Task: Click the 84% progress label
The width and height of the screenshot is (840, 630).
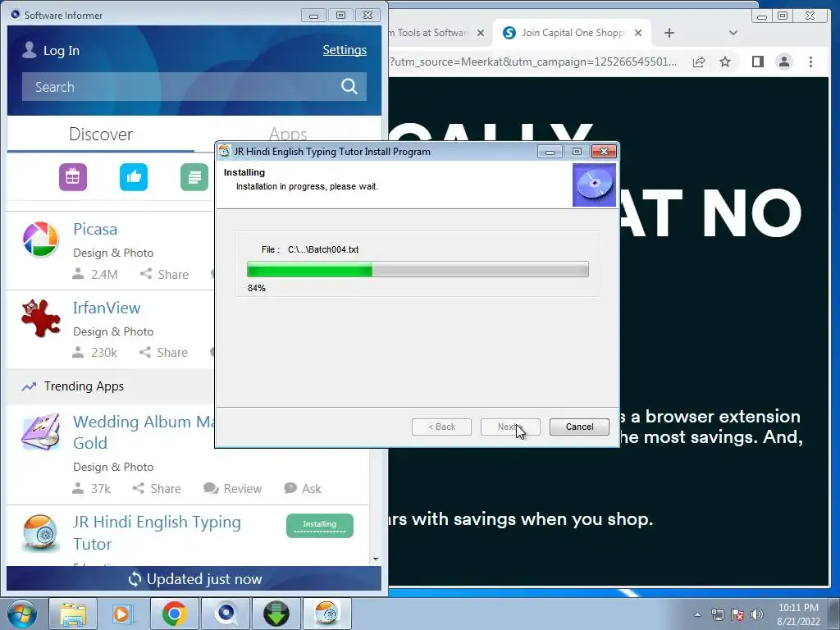Action: coord(257,288)
